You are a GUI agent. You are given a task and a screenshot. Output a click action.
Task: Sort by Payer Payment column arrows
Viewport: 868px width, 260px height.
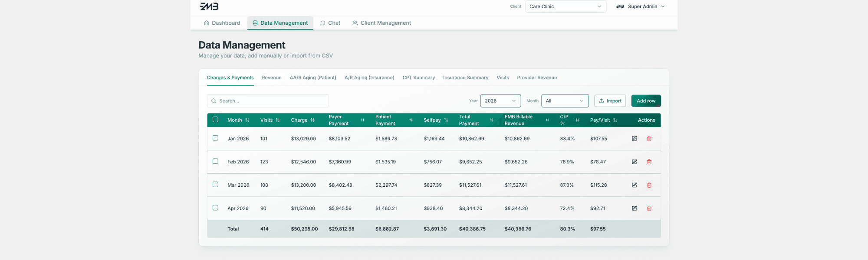362,120
